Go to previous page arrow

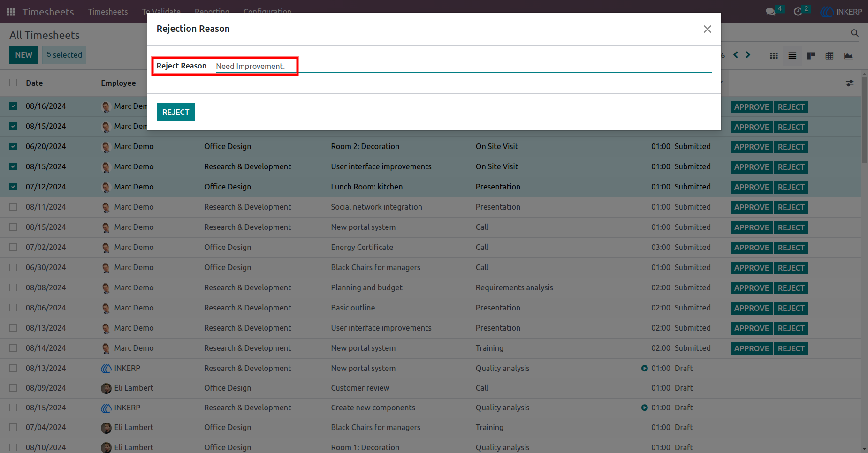[736, 55]
